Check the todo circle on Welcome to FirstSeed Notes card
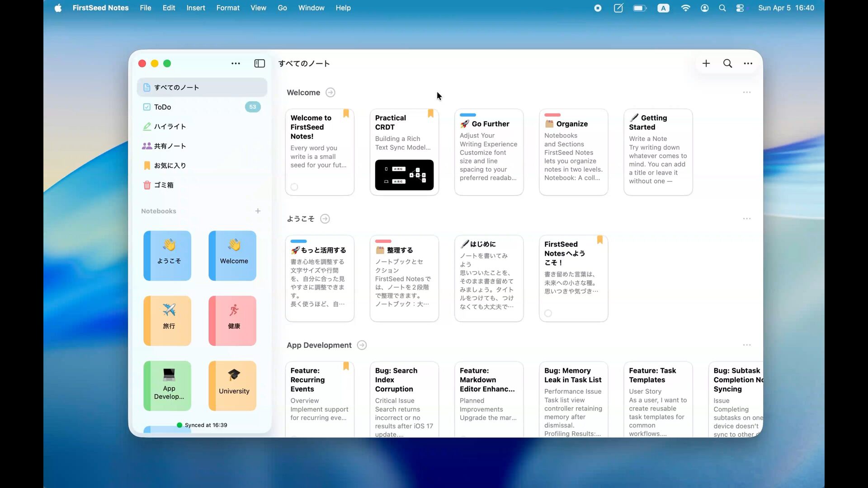This screenshot has width=868, height=488. pyautogui.click(x=294, y=187)
